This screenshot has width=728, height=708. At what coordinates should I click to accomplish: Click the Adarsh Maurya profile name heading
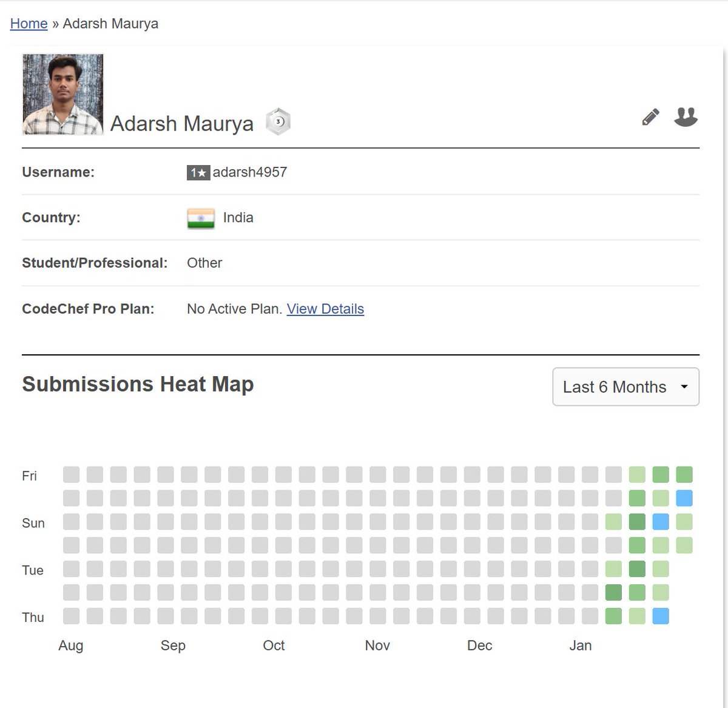point(182,123)
